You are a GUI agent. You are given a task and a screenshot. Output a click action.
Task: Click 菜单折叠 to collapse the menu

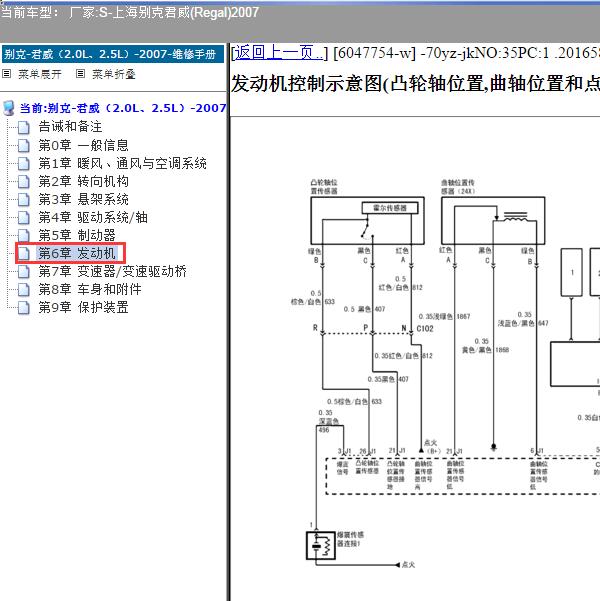pos(113,74)
